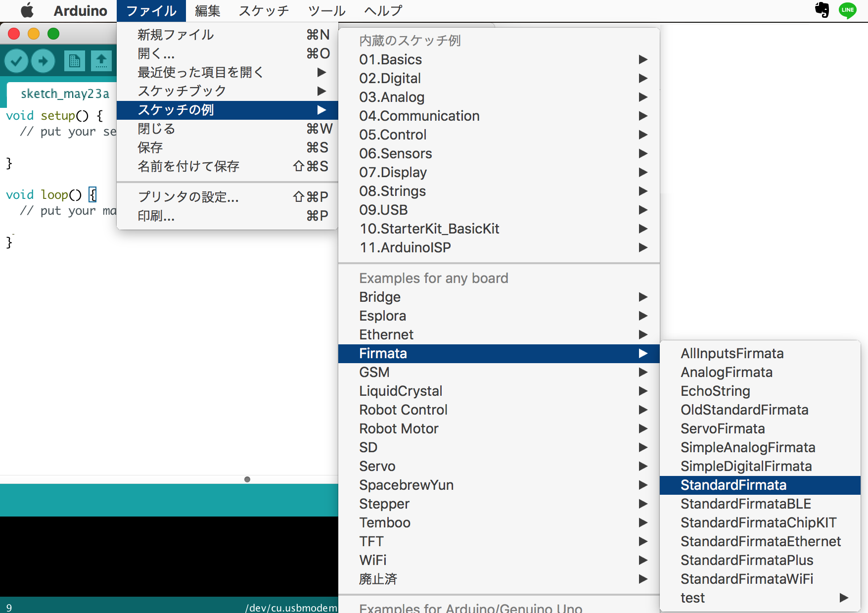This screenshot has height=613, width=868.
Task: Expand the 最近使った項目を開く submenu
Action: click(x=200, y=72)
